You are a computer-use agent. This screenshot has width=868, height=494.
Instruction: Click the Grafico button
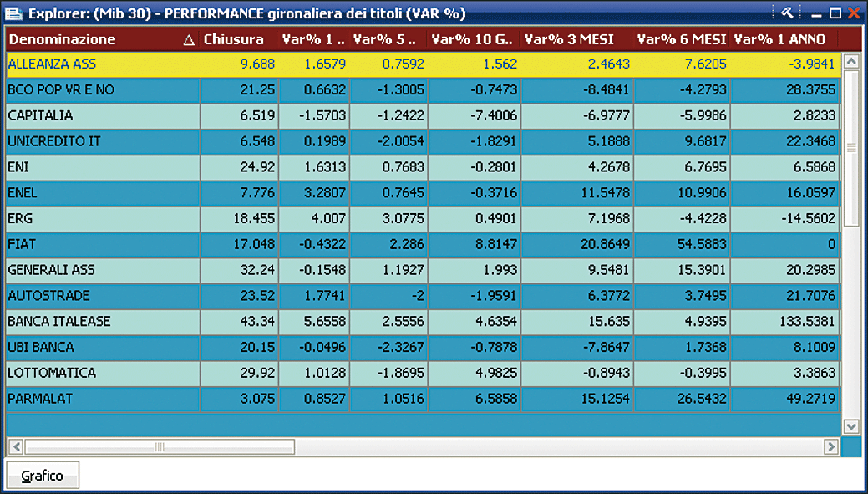[43, 475]
